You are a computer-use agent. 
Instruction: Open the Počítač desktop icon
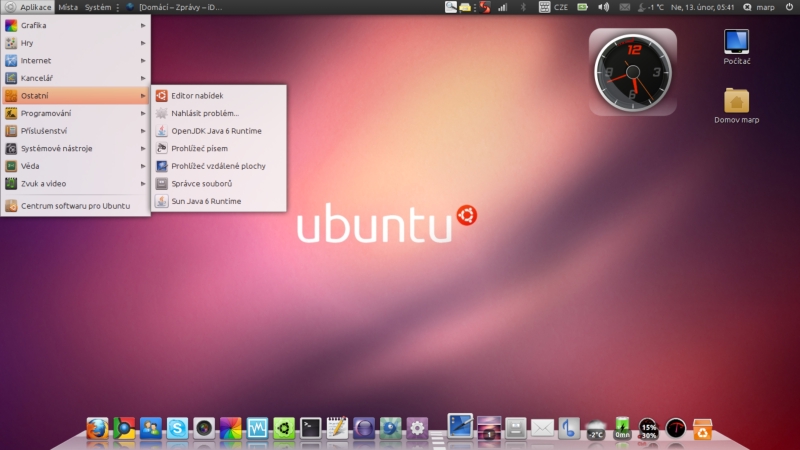tap(736, 47)
